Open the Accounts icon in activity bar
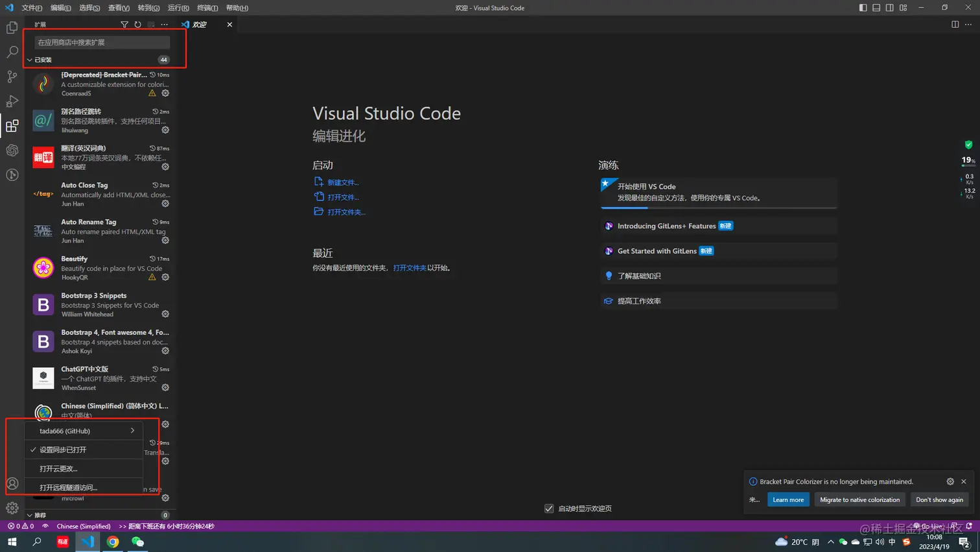 click(x=12, y=483)
